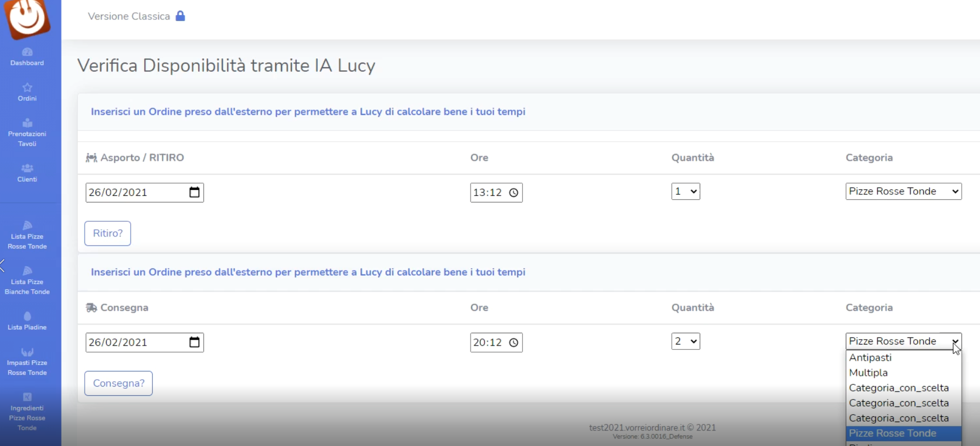Viewport: 980px width, 446px height.
Task: Expand Quantità dropdown in Consegna row
Action: click(685, 341)
